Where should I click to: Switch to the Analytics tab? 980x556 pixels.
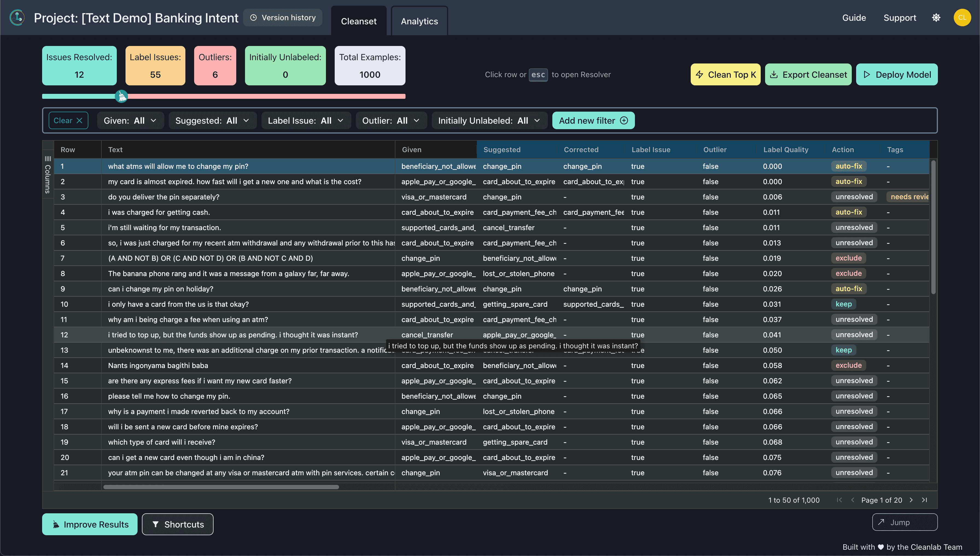[419, 21]
